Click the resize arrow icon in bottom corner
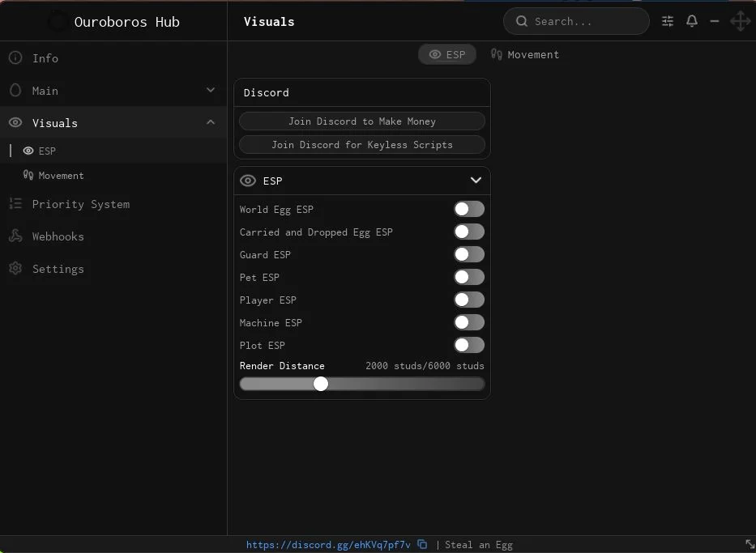756x553 pixels. [x=750, y=545]
